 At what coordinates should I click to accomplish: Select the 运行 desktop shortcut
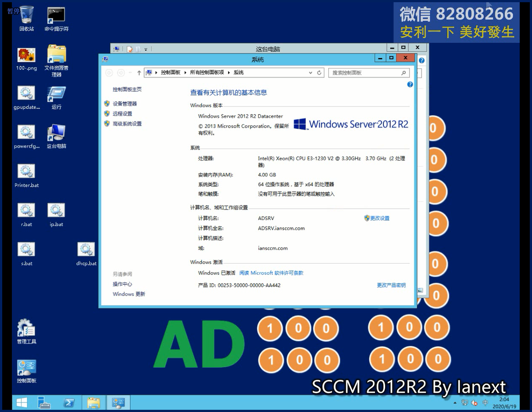click(56, 98)
